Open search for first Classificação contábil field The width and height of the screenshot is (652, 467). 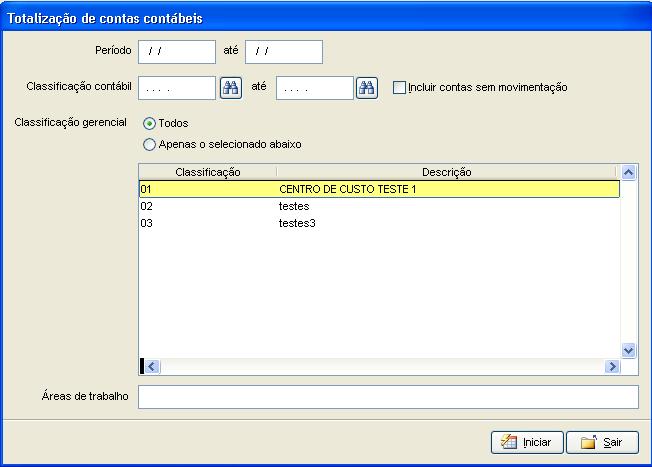point(231,88)
